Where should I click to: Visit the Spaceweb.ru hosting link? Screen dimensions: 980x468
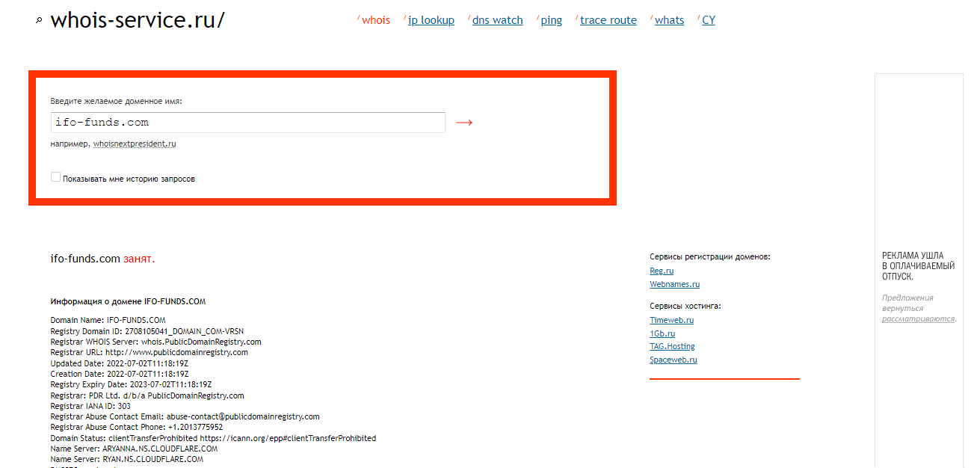(x=673, y=360)
